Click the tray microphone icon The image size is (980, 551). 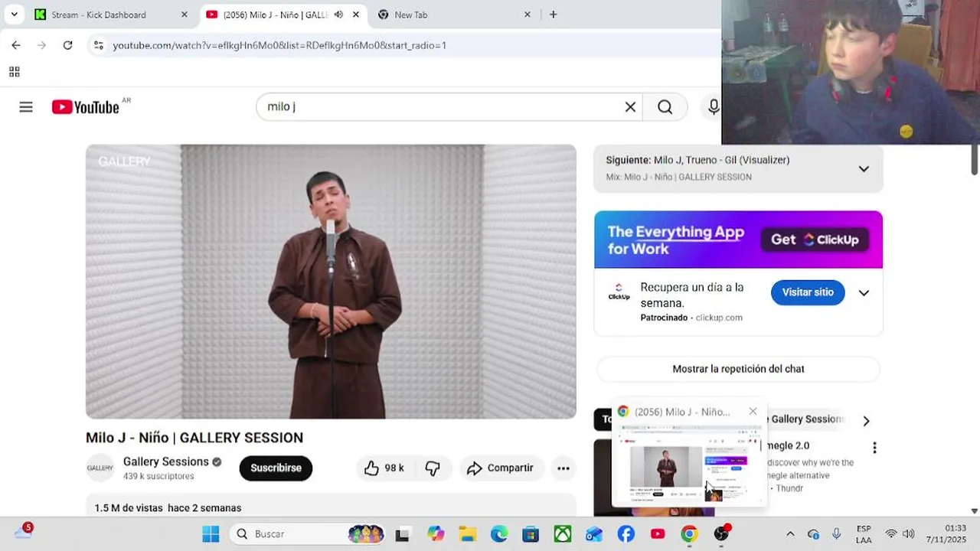(x=837, y=534)
